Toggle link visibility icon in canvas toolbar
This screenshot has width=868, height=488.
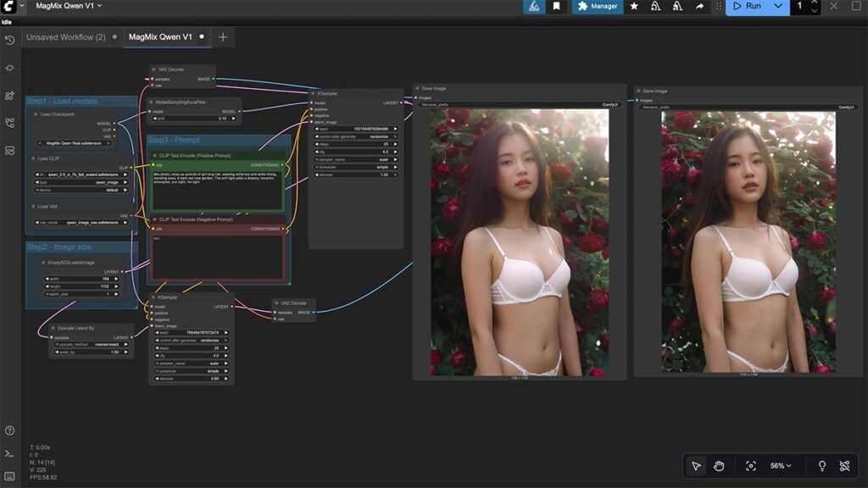pyautogui.click(x=844, y=466)
